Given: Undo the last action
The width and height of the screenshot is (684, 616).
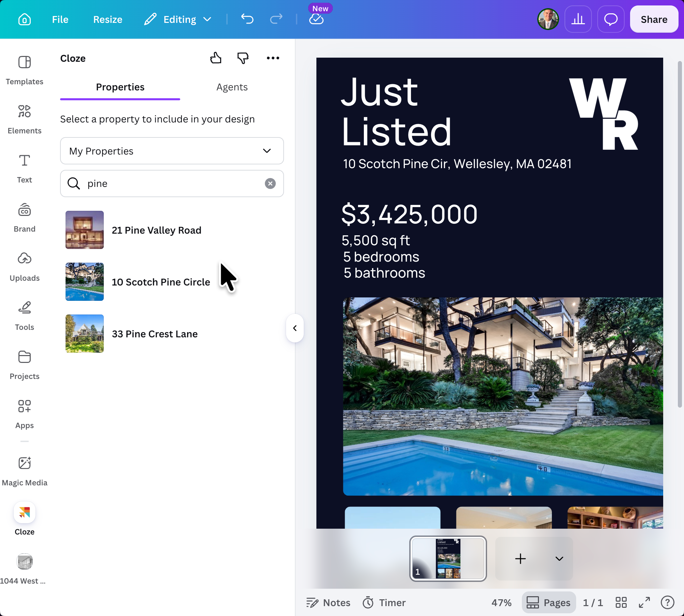Looking at the screenshot, I should click(x=247, y=19).
